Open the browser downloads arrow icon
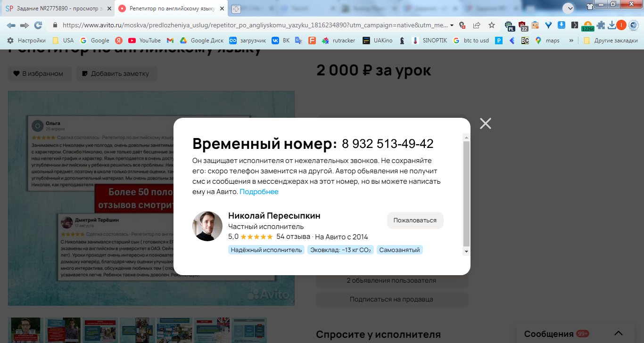Image resolution: width=644 pixels, height=343 pixels. coord(611,25)
